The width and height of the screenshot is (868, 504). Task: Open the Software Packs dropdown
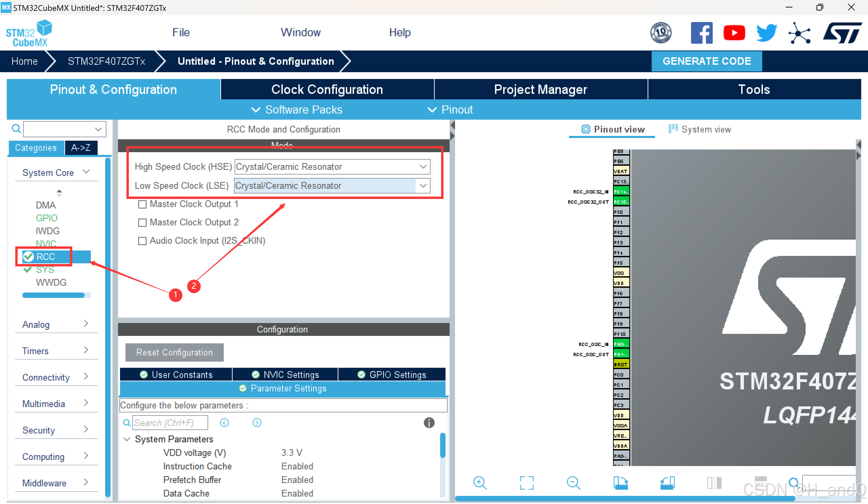pos(297,110)
